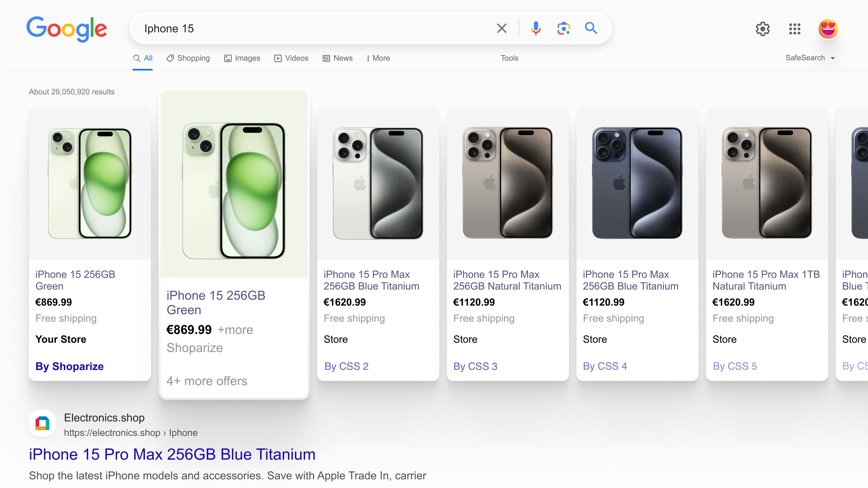Screen dimensions: 868x488
Task: Clear the search box text
Action: pos(501,28)
